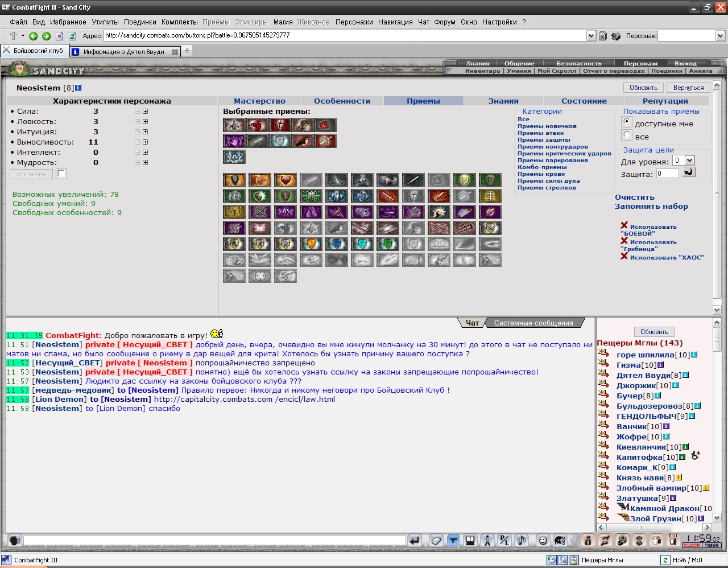728x568 pixels.
Task: Decrease Выносливость with its minus button
Action: pos(137,142)
